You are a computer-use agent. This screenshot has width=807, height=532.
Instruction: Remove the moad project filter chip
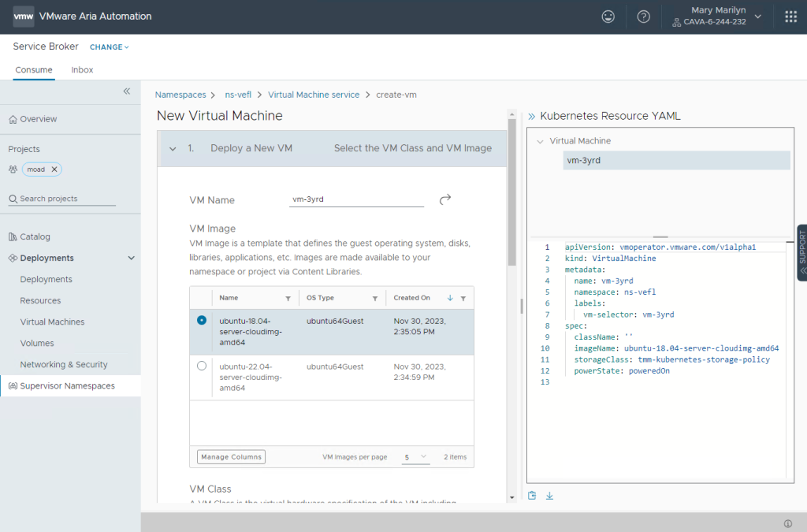(x=54, y=169)
